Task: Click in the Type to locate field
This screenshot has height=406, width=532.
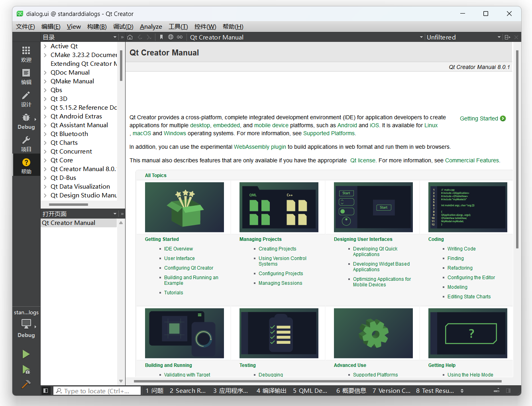Action: coord(97,391)
